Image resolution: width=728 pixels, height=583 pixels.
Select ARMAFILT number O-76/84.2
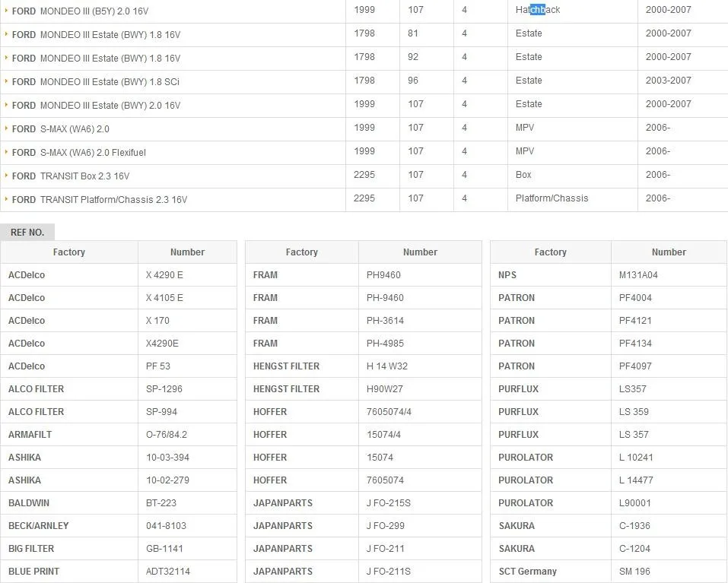(166, 435)
